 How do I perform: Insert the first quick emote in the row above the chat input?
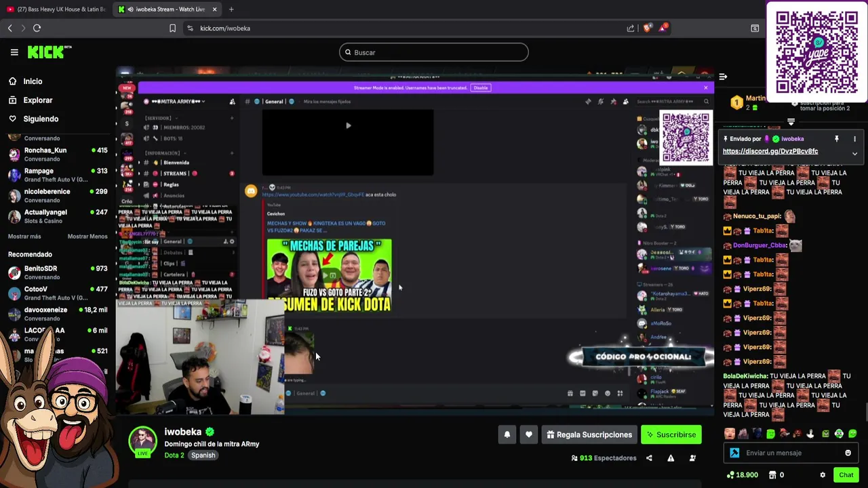point(730,434)
